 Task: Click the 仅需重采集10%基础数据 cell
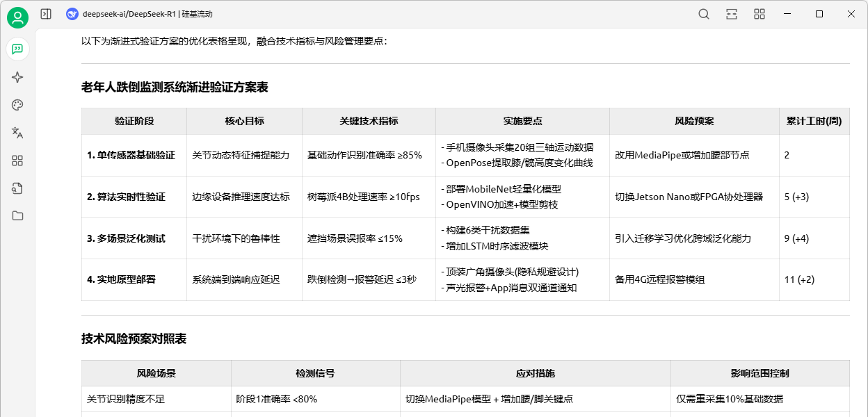pos(760,399)
